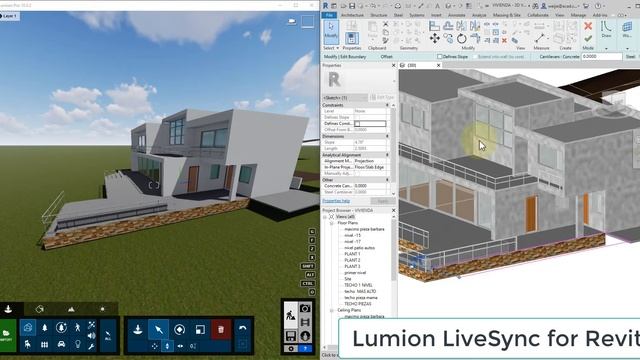
Task: Open the Annotate ribbon tab
Action: tap(457, 15)
